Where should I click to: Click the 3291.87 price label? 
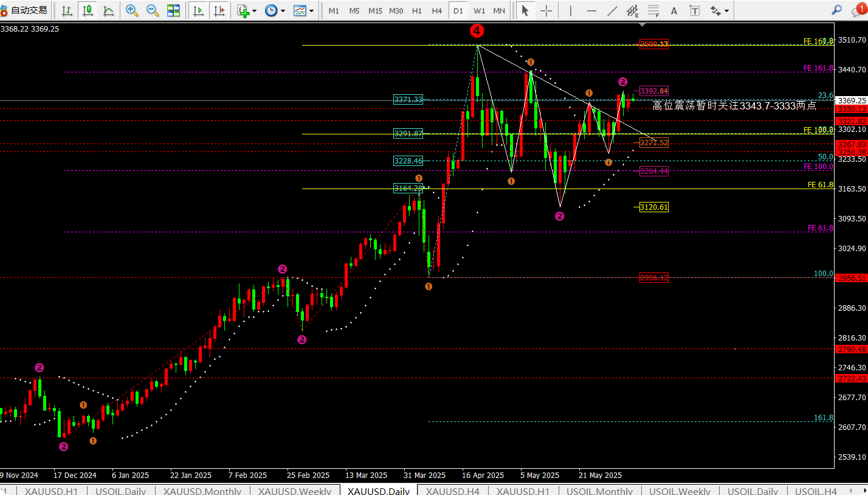(x=408, y=134)
